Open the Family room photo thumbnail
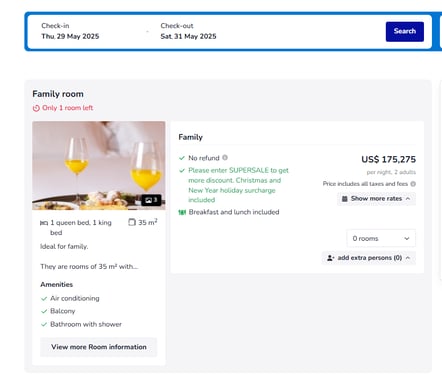 coord(99,166)
